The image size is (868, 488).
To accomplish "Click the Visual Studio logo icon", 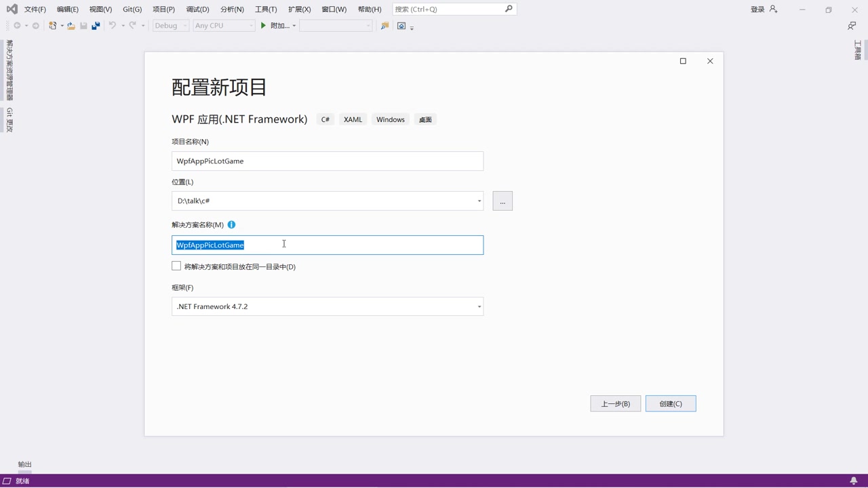I will (x=12, y=9).
